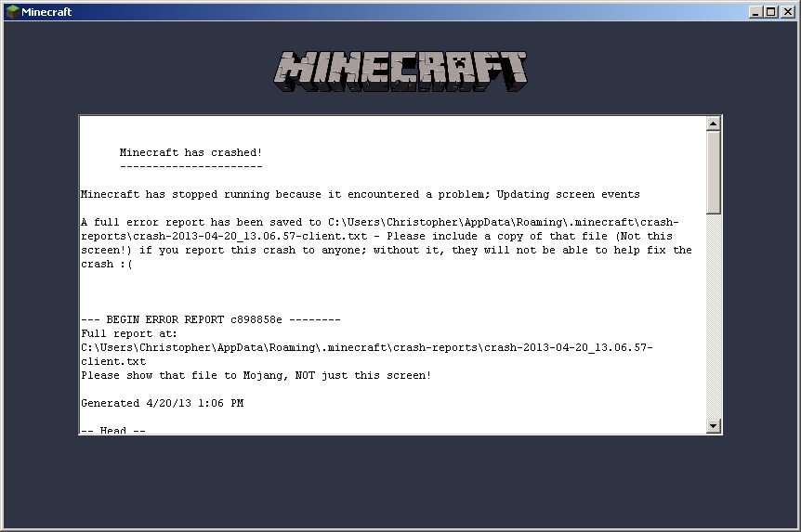
Task: Click the "Minecraft" title bar text
Action: point(46,12)
